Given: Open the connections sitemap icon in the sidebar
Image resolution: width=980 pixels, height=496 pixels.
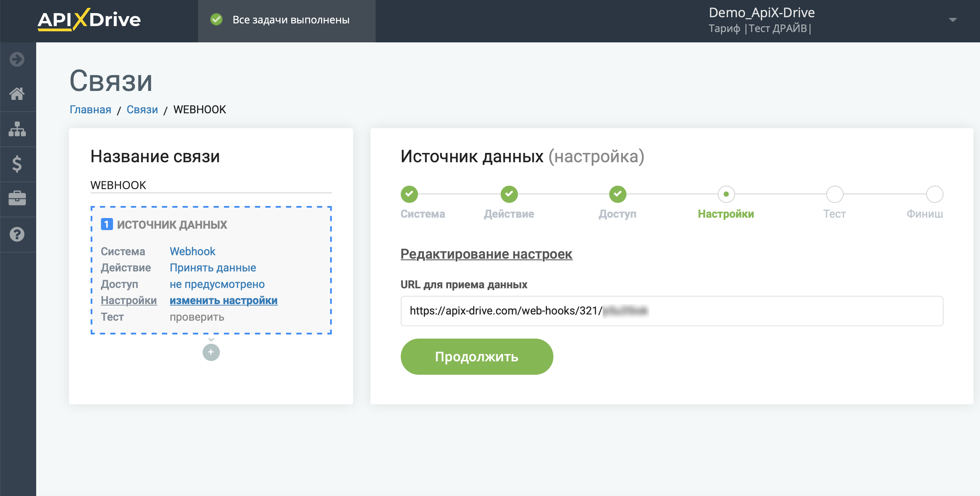Looking at the screenshot, I should coord(17,129).
